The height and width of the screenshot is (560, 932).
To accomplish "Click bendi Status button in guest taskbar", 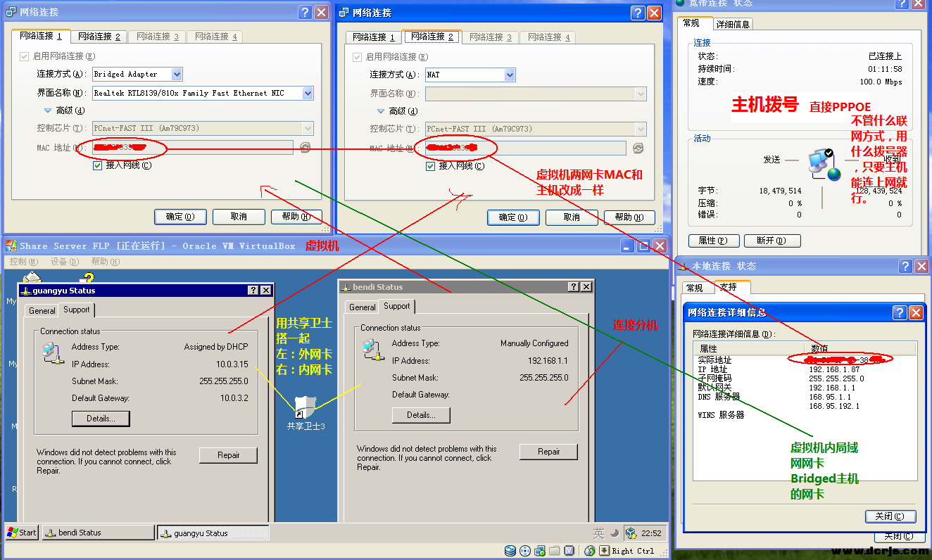I will (x=98, y=533).
